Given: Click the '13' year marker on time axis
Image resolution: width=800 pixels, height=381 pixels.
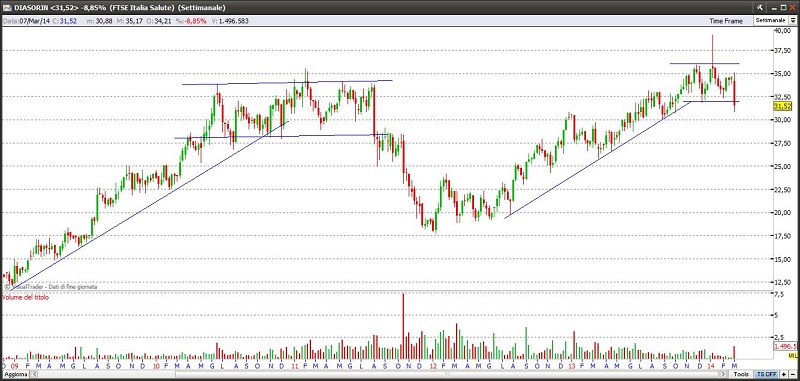Looking at the screenshot, I should 572,366.
